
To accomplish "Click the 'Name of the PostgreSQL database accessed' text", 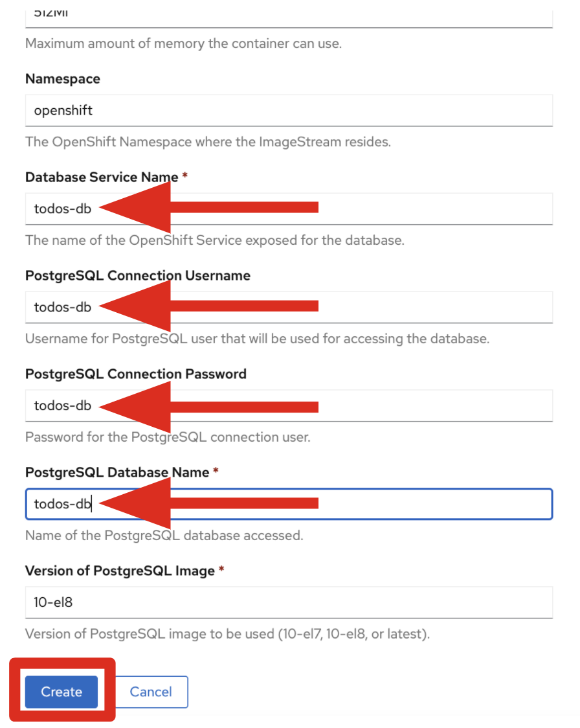I will pyautogui.click(x=164, y=536).
